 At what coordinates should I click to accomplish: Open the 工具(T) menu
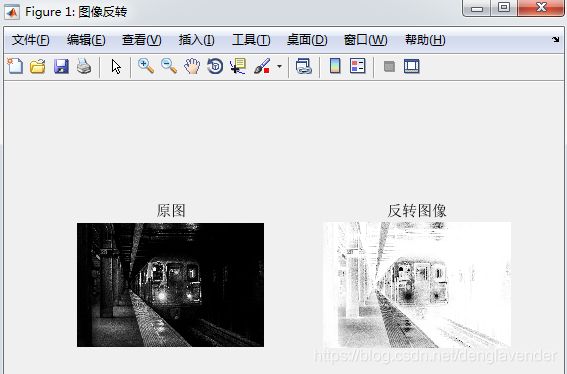pyautogui.click(x=251, y=40)
